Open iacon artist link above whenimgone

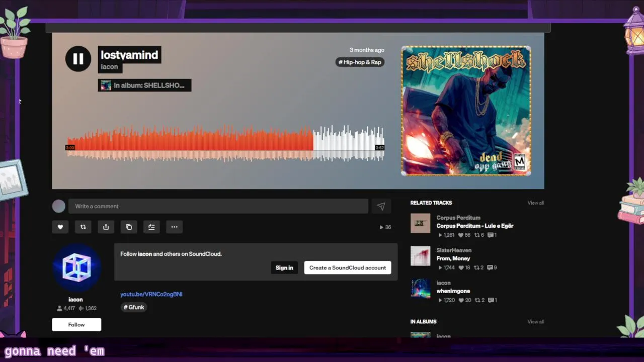443,283
